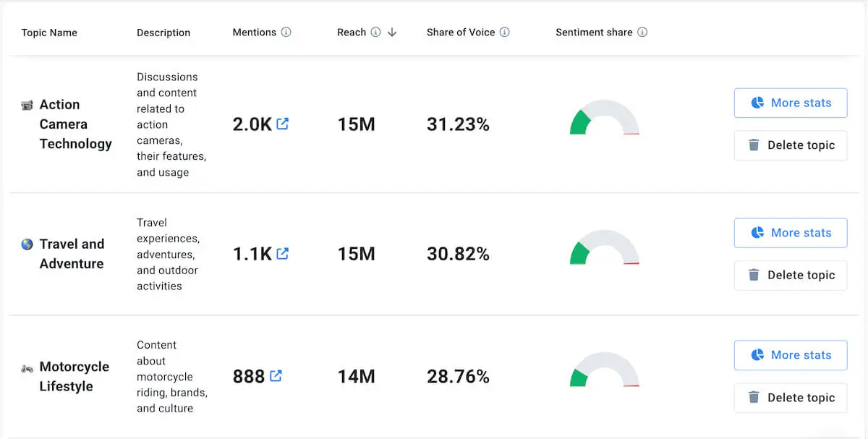Image resolution: width=868 pixels, height=439 pixels.
Task: Click the Topic Name column header
Action: click(x=48, y=32)
